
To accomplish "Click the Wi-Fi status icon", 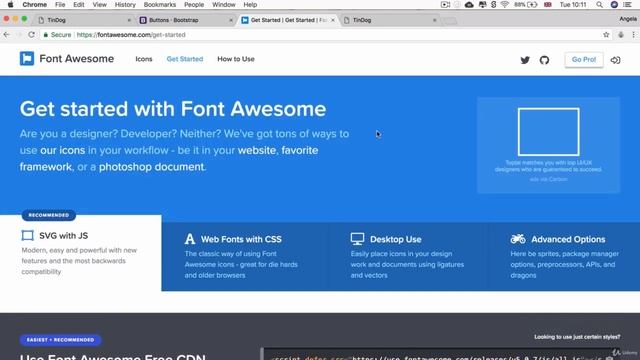I will click(x=504, y=4).
